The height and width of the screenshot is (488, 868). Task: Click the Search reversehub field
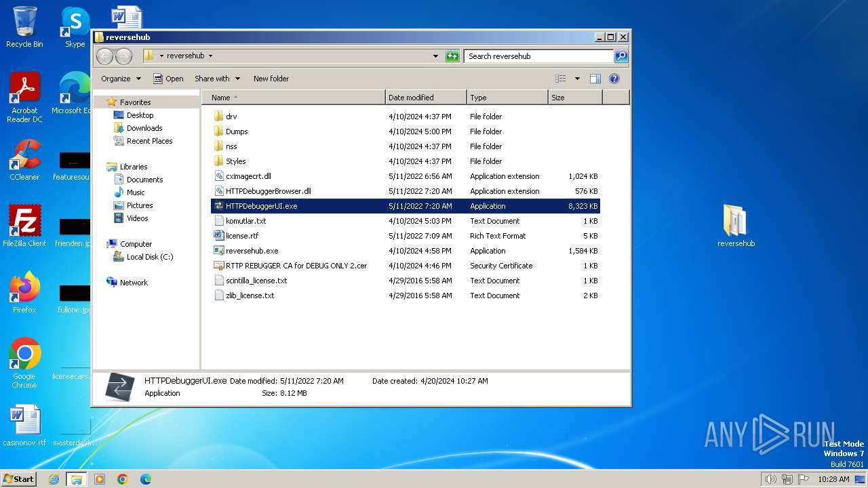point(539,56)
